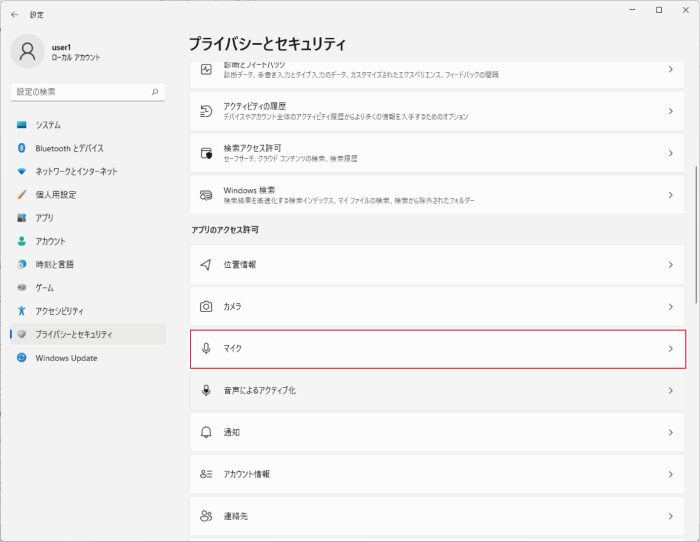
Task: Click the プライバシーとセキュリティ page title
Action: [267, 44]
